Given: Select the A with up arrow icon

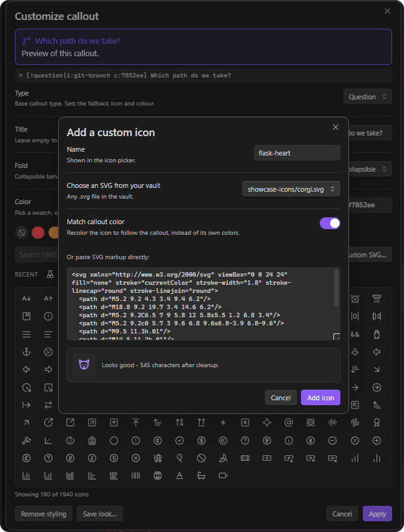Looking at the screenshot, I should click(x=48, y=298).
